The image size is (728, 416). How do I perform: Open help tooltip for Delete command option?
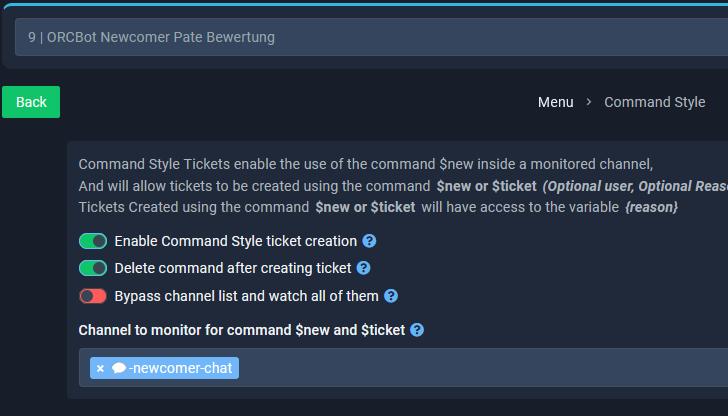tap(363, 268)
